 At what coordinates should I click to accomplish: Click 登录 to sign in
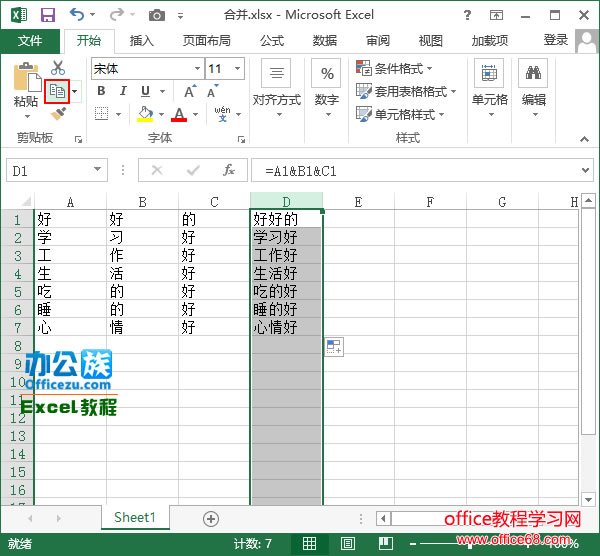point(556,40)
